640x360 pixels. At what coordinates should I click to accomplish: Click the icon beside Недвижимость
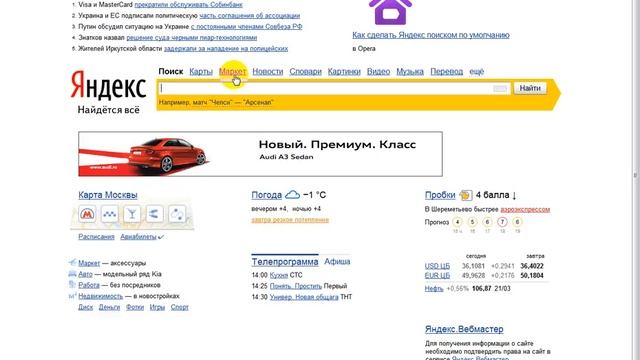(72, 296)
